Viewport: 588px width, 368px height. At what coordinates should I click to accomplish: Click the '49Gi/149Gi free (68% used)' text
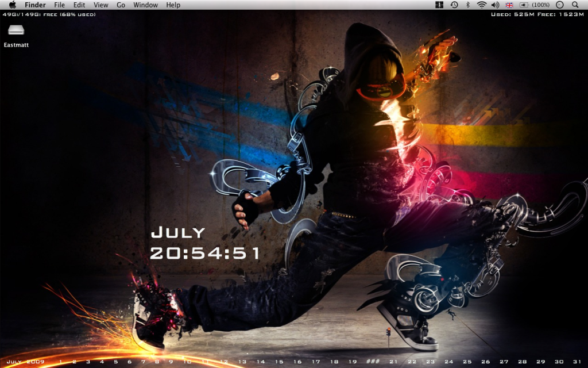click(x=49, y=14)
